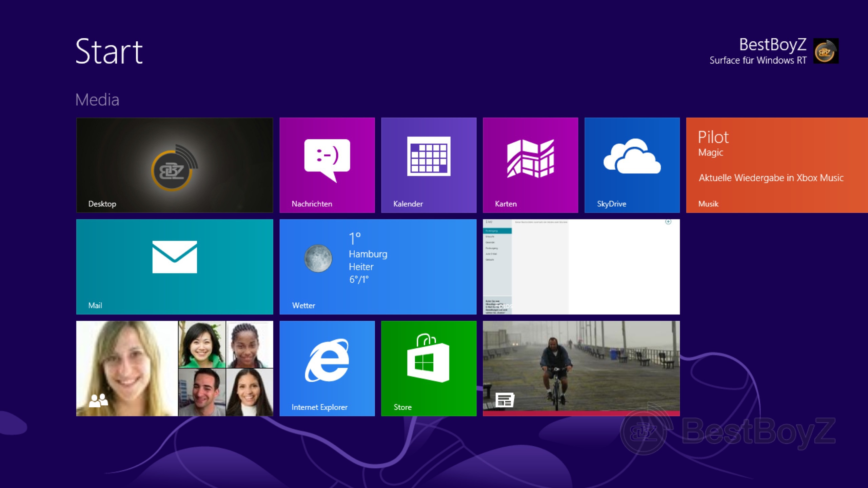Open the People tile's large blonde portrait

127,359
